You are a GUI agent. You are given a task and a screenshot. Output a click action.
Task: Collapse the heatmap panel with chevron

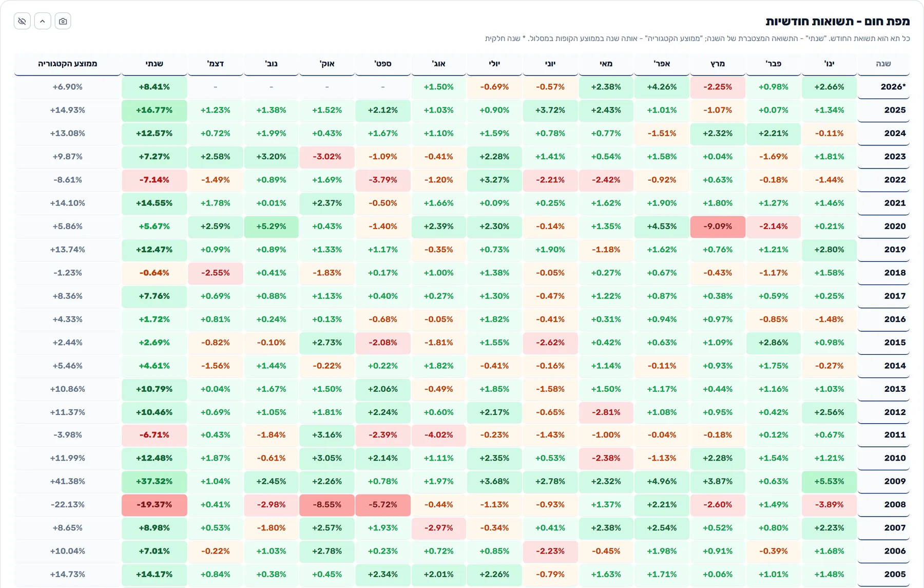(43, 21)
